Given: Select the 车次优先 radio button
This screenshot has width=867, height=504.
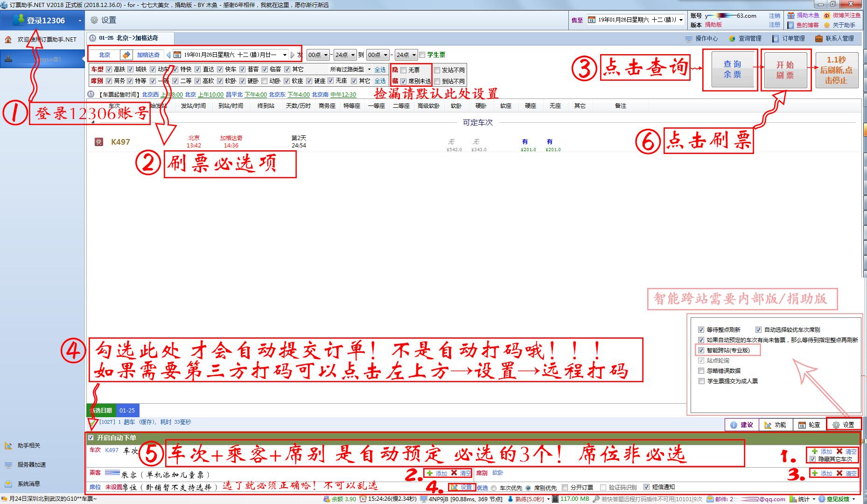Looking at the screenshot, I should coord(493,488).
